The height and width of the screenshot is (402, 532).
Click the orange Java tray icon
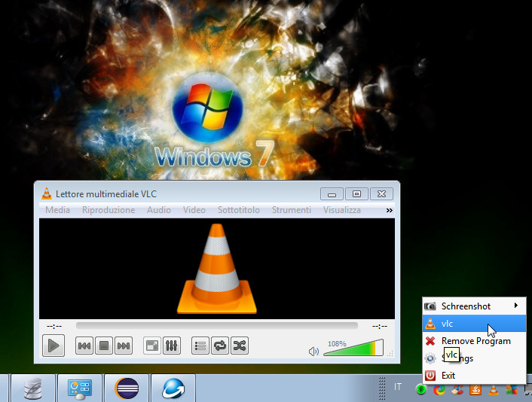tap(475, 390)
